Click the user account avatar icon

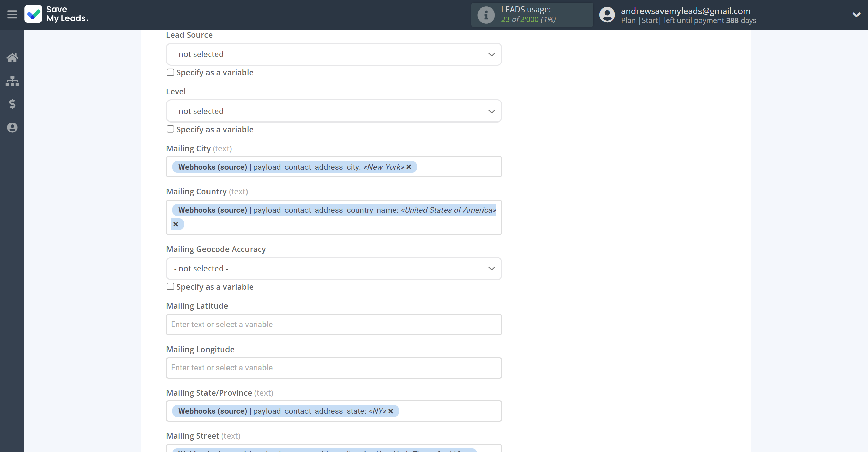(607, 14)
